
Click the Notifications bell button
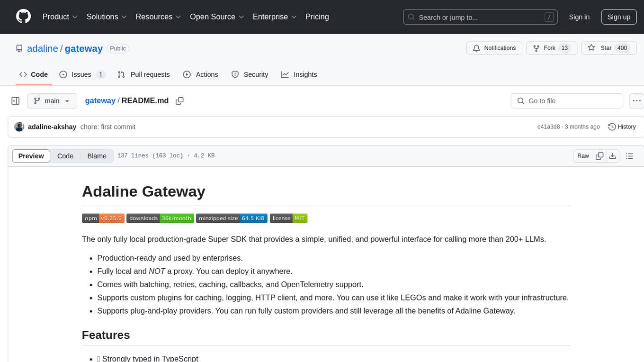(494, 48)
